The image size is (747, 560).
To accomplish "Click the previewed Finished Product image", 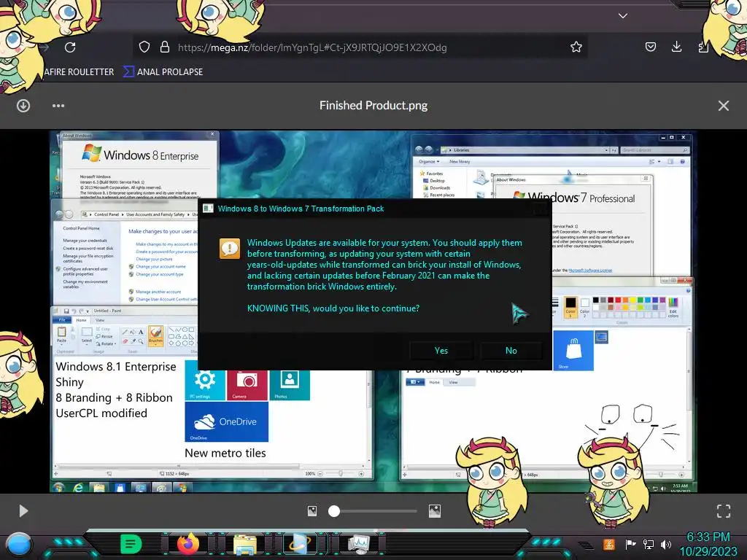I will coord(373,311).
